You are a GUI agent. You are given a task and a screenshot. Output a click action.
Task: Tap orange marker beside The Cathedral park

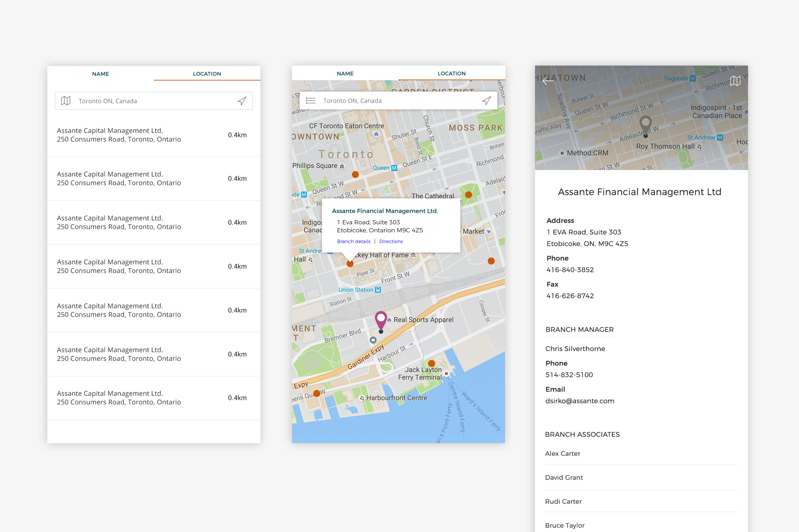point(468,195)
